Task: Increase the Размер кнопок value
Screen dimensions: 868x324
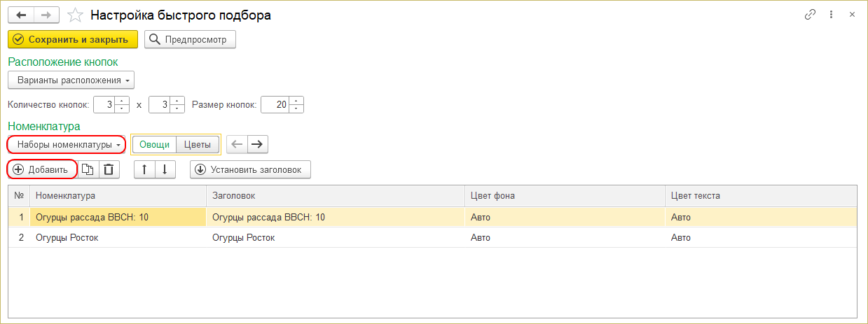Action: click(297, 101)
